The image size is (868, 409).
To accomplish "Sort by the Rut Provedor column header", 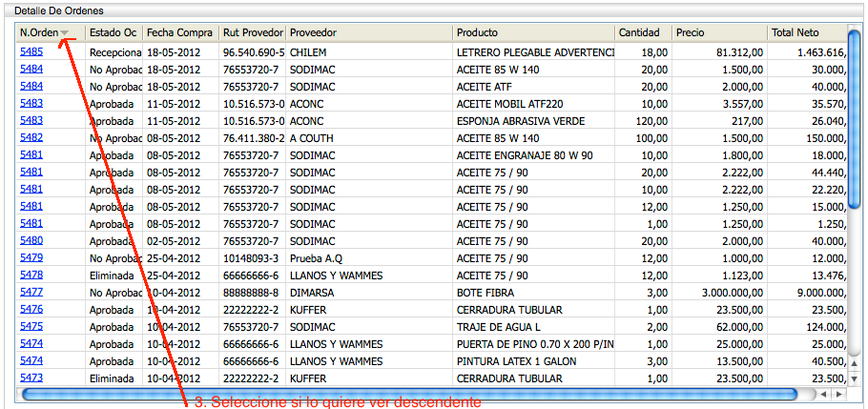I will point(253,32).
